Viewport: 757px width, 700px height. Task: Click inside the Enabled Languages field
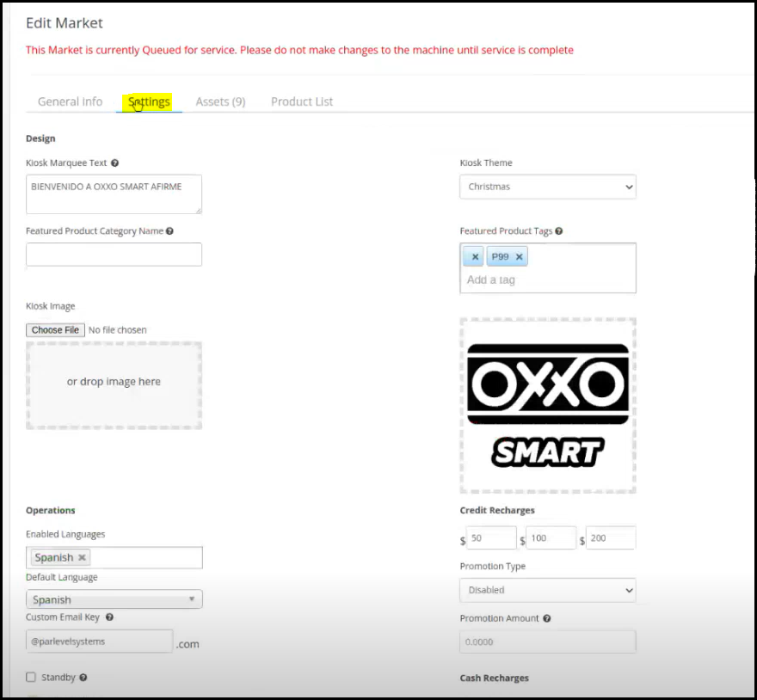pyautogui.click(x=114, y=557)
